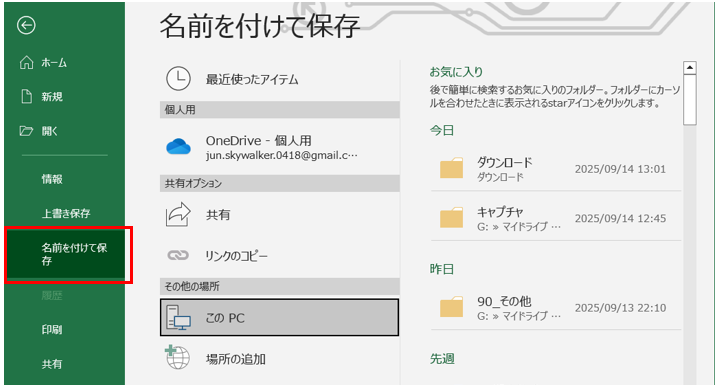This screenshot has height=387, width=718.
Task: Open the 90_その他 folder name
Action: pos(504,301)
